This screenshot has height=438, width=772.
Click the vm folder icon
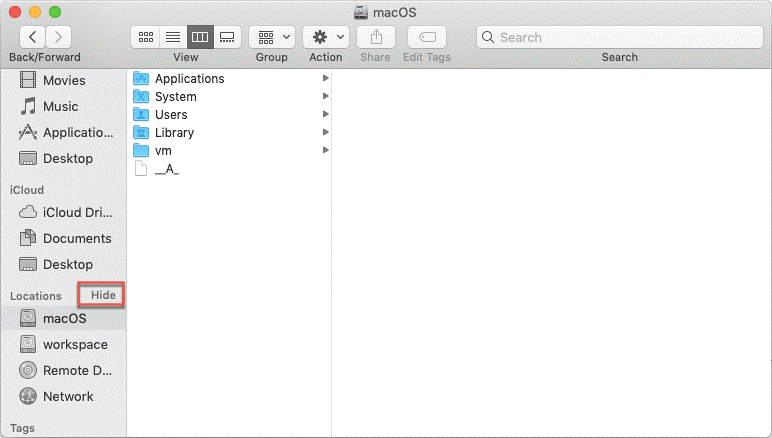click(141, 151)
